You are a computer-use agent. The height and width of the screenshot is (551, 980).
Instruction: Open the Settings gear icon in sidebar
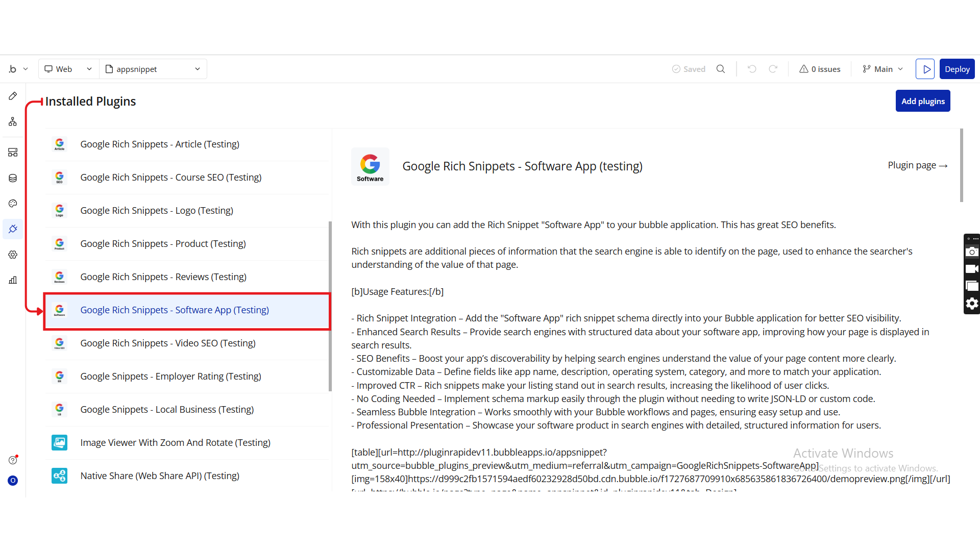pos(13,255)
